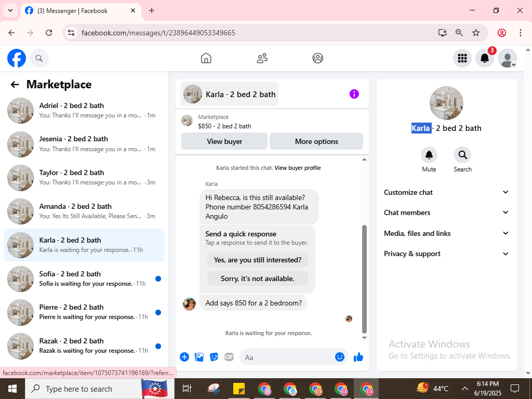532x399 pixels.
Task: Open Amanda 2 bed 2 bath conversation
Action: (x=84, y=211)
